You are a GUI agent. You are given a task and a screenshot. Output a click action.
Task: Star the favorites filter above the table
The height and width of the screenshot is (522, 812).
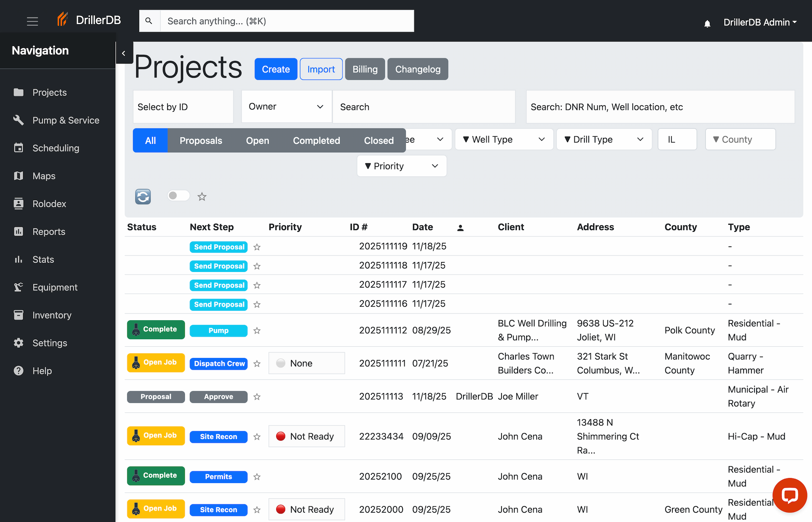pos(202,196)
